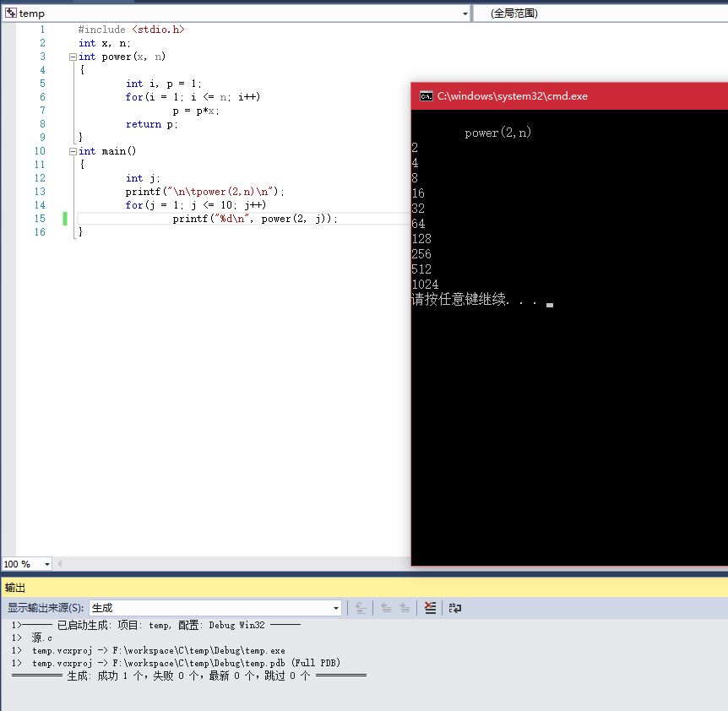Click the '显示输出来源(S):' label
728x711 pixels.
point(46,608)
